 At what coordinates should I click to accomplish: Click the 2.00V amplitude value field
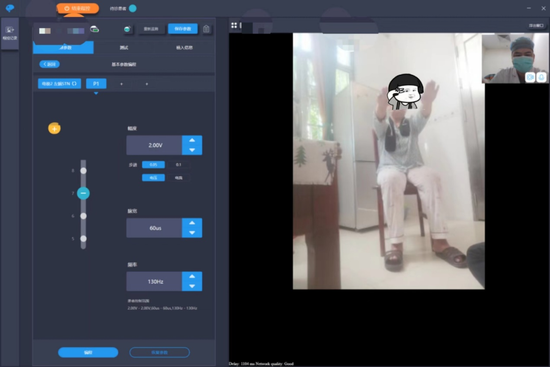tap(154, 145)
